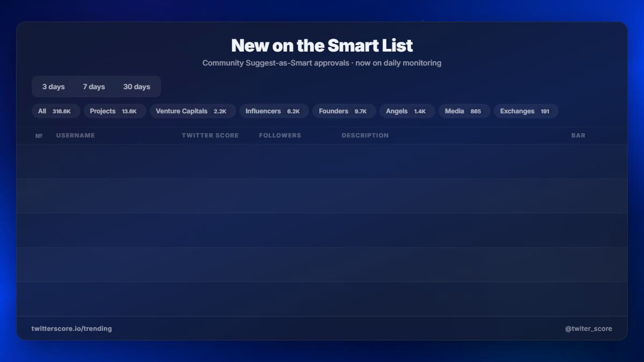644x362 pixels.
Task: Click the № column header
Action: point(39,135)
